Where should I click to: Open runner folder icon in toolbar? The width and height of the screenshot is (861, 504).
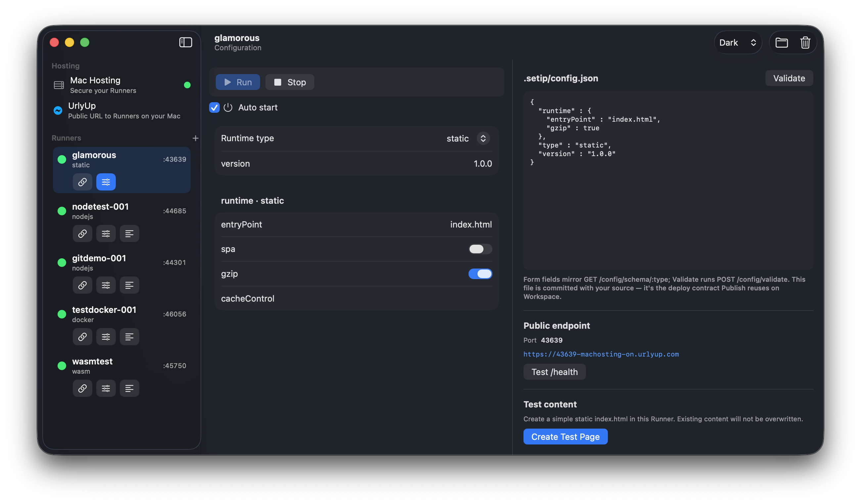pyautogui.click(x=782, y=43)
